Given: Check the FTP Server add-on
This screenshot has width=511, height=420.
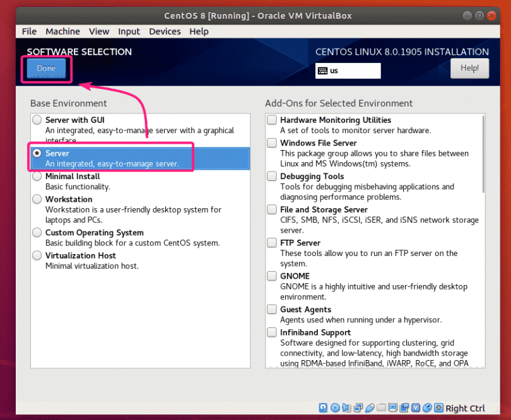Looking at the screenshot, I should coord(271,243).
